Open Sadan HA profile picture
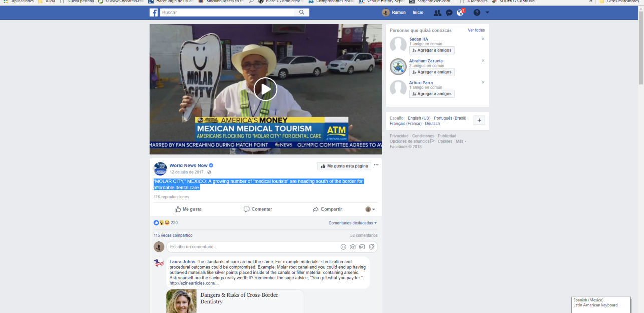Image resolution: width=644 pixels, height=313 pixels. (398, 45)
